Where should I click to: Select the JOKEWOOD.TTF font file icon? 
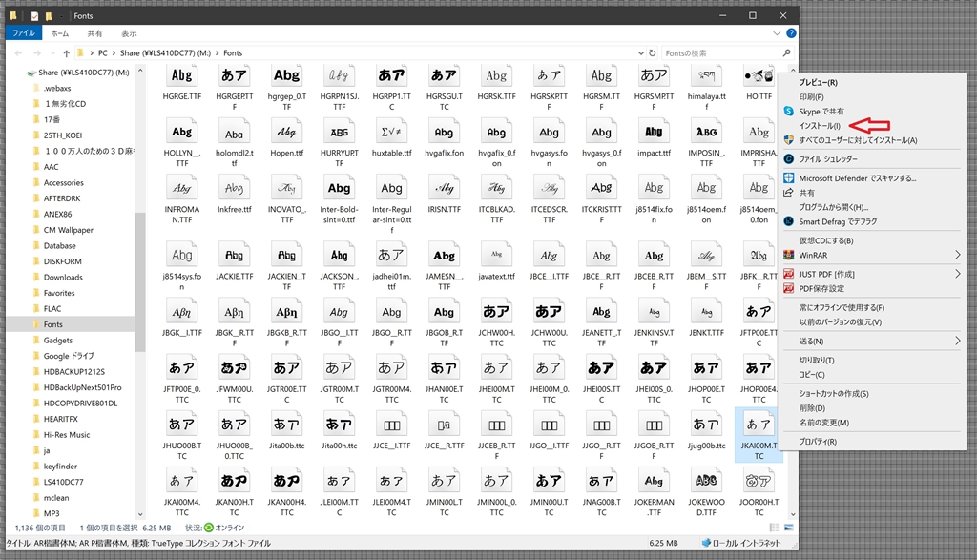coord(706,481)
